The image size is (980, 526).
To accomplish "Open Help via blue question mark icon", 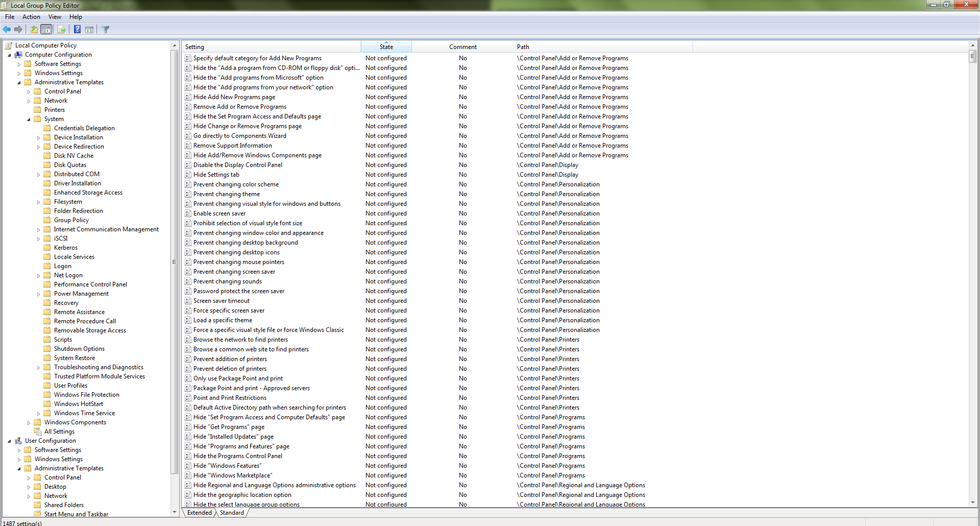I will click(77, 30).
